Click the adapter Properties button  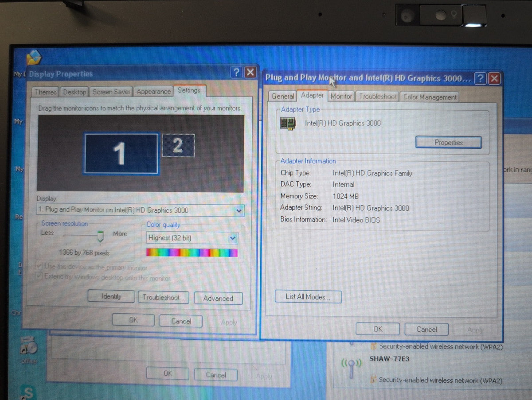[x=448, y=143]
